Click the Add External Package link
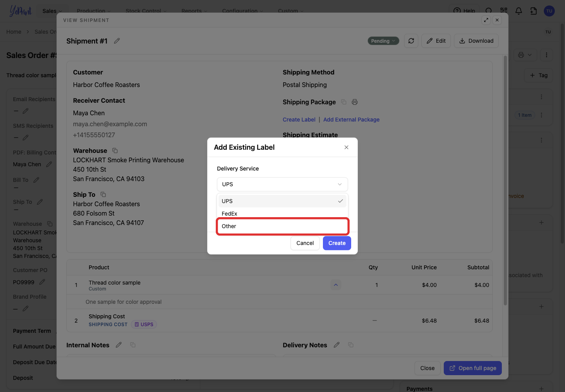The height and width of the screenshot is (392, 565). (x=352, y=120)
